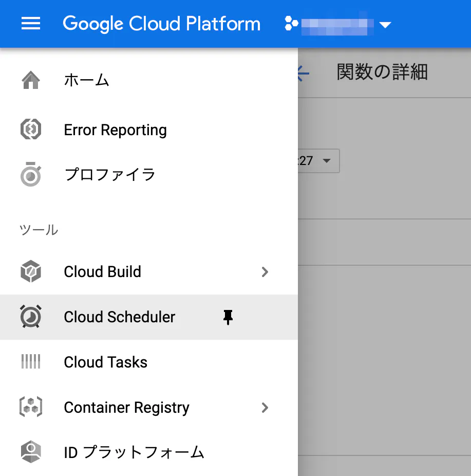Toggle the navigation drawer with the hamburger icon
471x476 pixels.
30,24
